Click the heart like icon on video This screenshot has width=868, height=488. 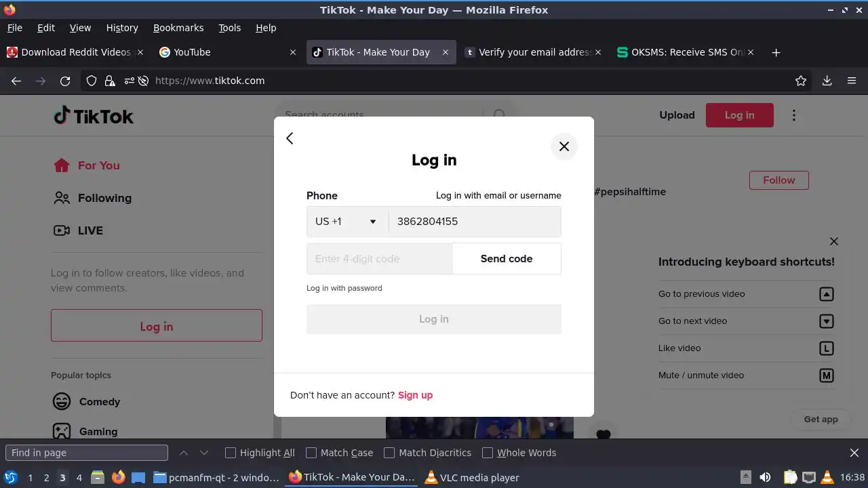coord(604,434)
